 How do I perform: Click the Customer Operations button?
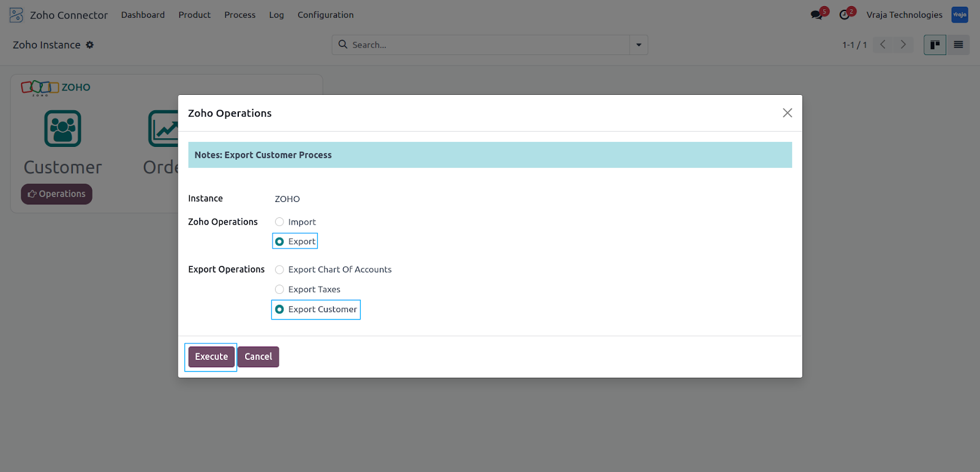[56, 194]
